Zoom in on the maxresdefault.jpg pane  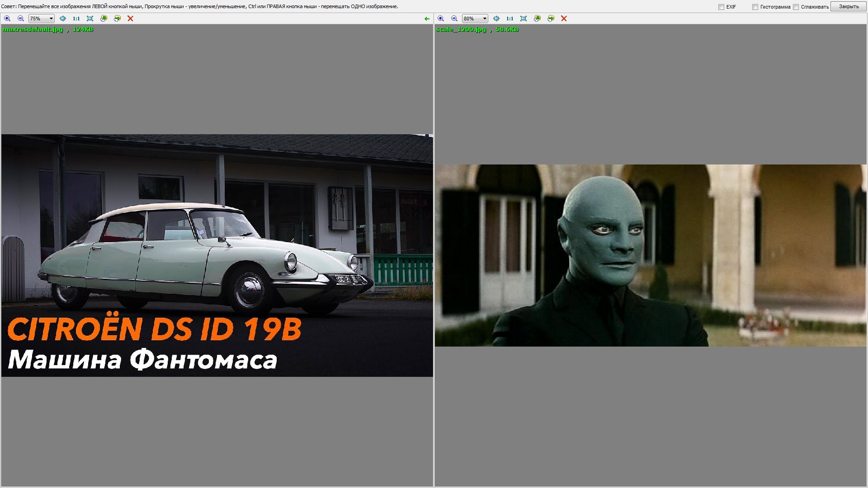(7, 19)
